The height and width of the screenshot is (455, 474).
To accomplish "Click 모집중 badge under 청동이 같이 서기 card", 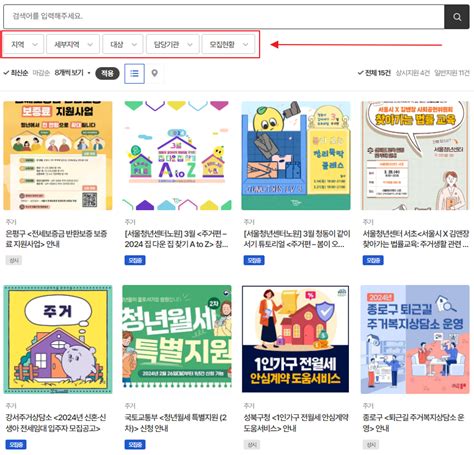I will pyautogui.click(x=254, y=260).
